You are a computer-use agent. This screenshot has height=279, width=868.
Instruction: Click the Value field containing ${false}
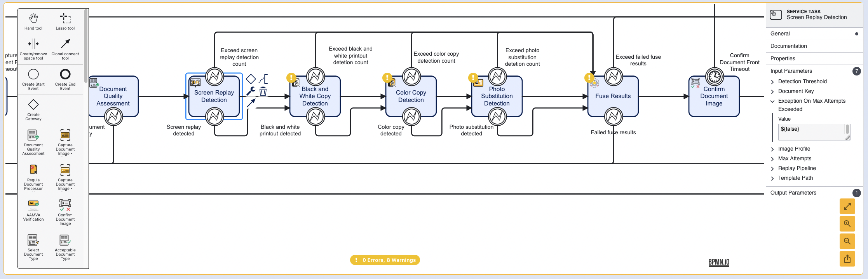[x=811, y=132]
